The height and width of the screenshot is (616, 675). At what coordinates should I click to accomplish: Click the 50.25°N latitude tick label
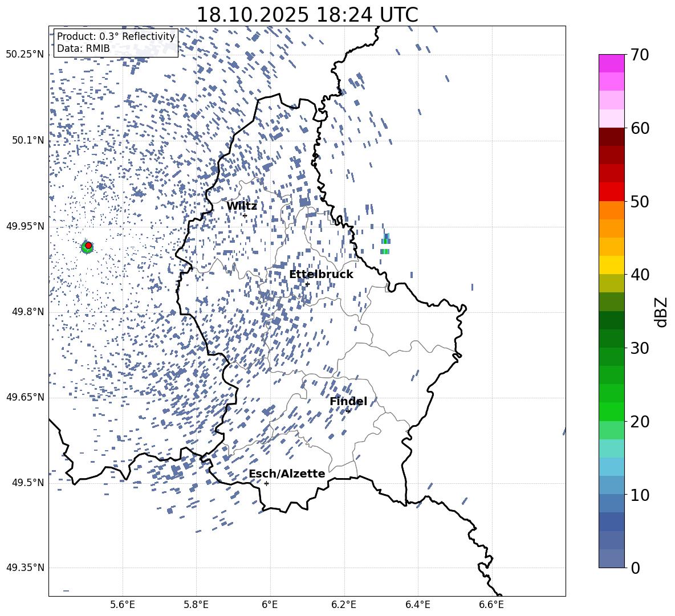point(25,55)
